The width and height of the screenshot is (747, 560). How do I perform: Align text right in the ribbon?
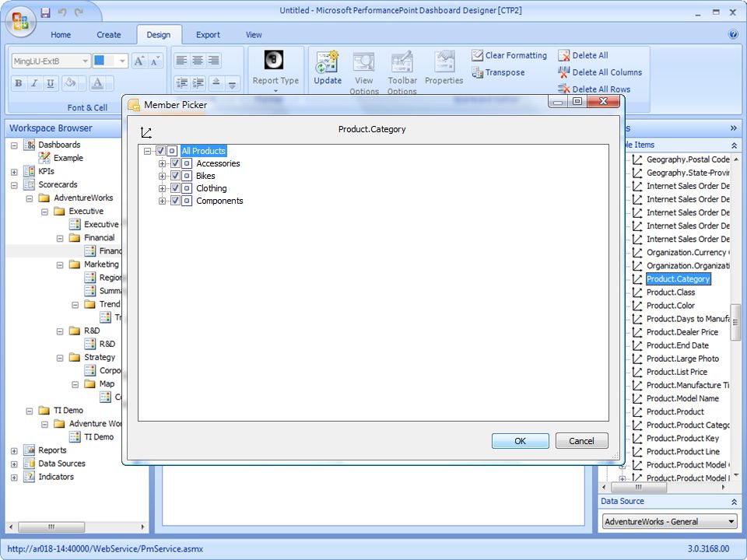tap(214, 60)
